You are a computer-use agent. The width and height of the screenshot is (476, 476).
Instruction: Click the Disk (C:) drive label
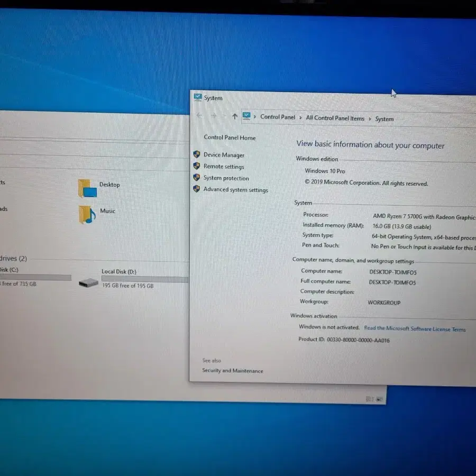tap(9, 270)
